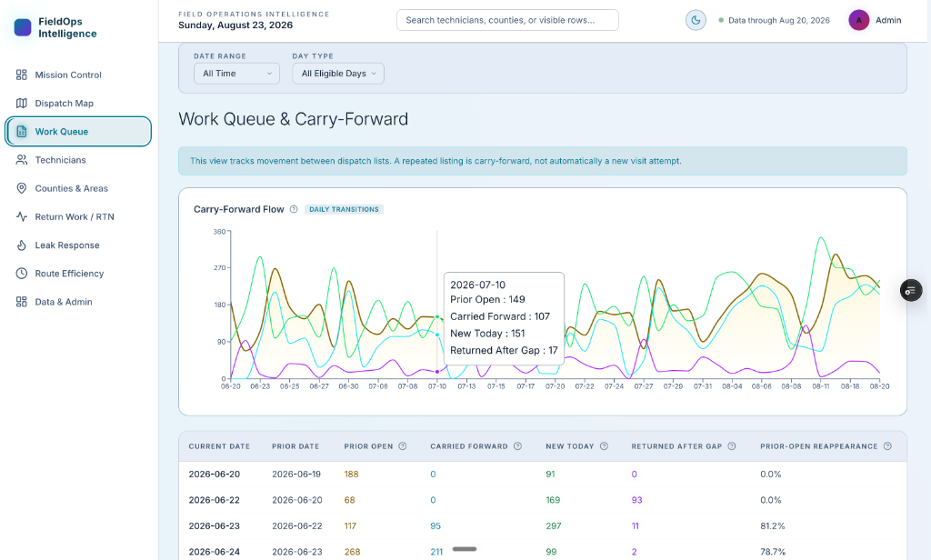931x560 pixels.
Task: Click the Data & Admin grid icon
Action: (x=22, y=302)
